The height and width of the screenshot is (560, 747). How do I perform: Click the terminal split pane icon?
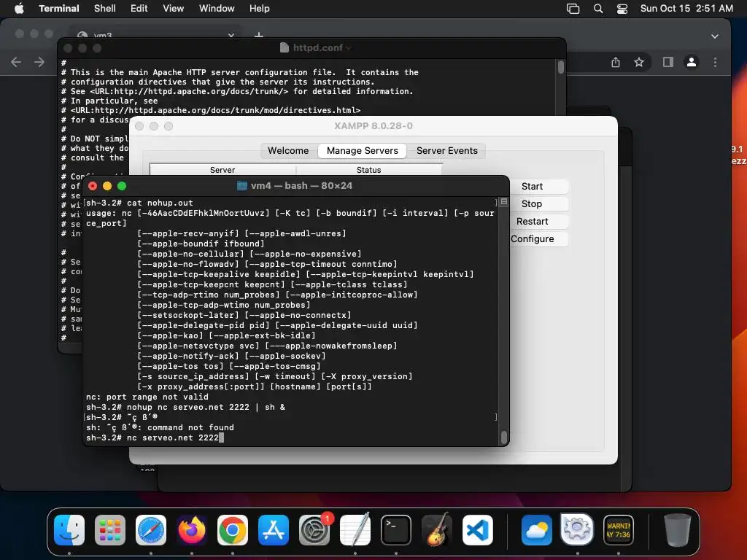[x=504, y=202]
